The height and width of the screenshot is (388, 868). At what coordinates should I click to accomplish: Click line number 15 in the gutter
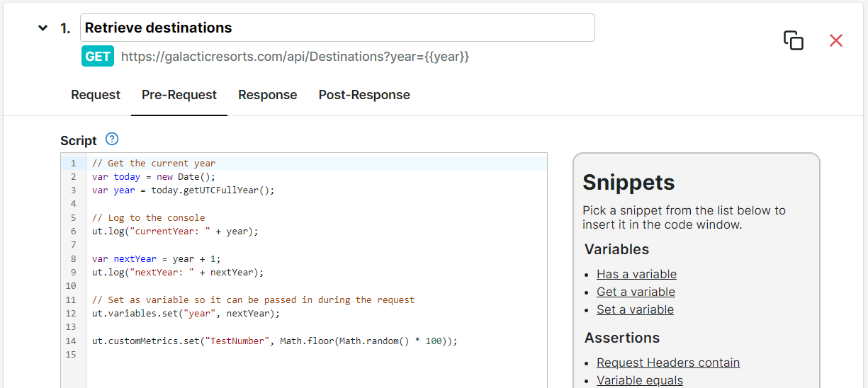pos(71,354)
